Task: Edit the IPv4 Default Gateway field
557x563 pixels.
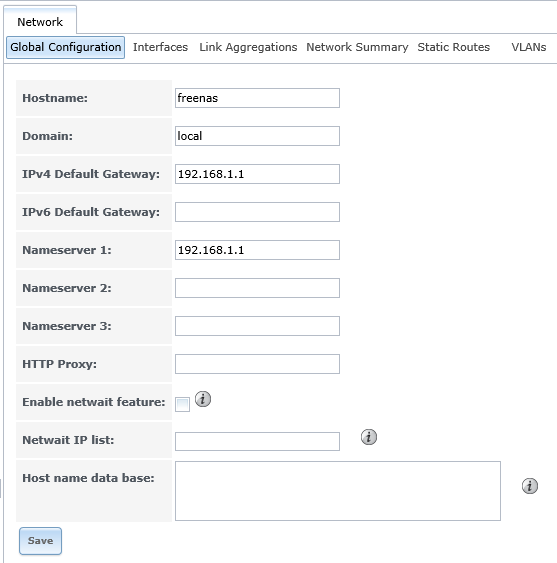Action: (x=257, y=174)
